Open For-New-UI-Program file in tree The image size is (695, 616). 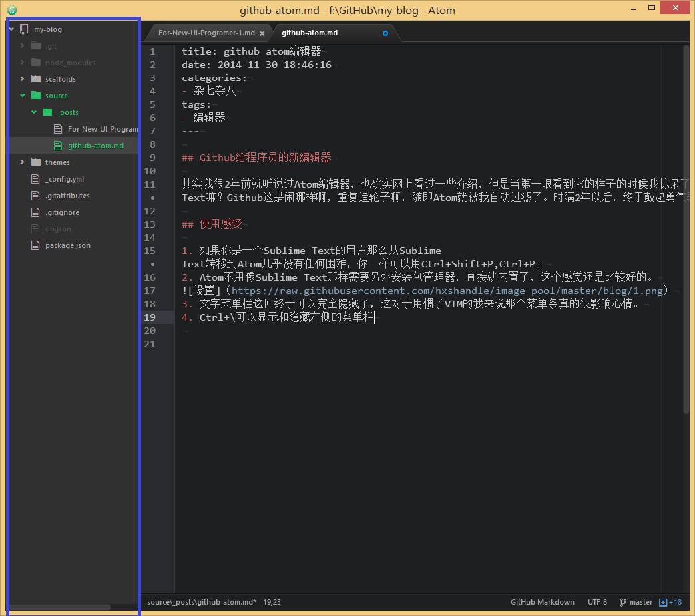(x=103, y=129)
